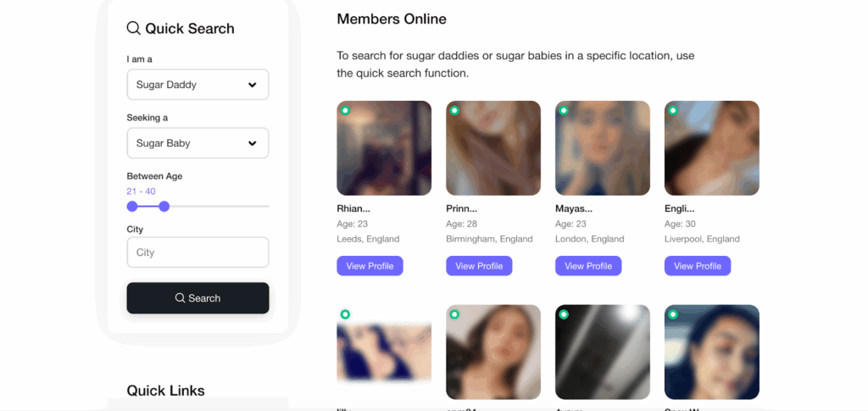Click the magnifier icon inside the Search button
This screenshot has width=868, height=411.
tap(180, 298)
